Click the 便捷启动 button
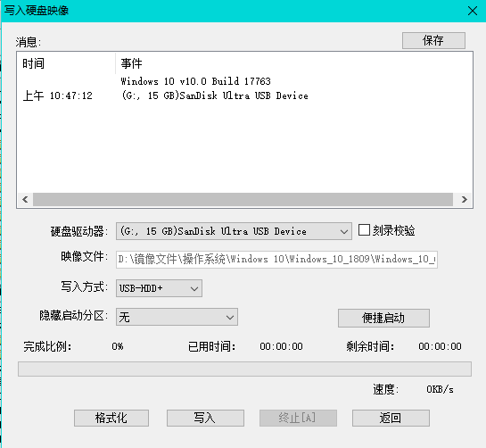 click(383, 318)
